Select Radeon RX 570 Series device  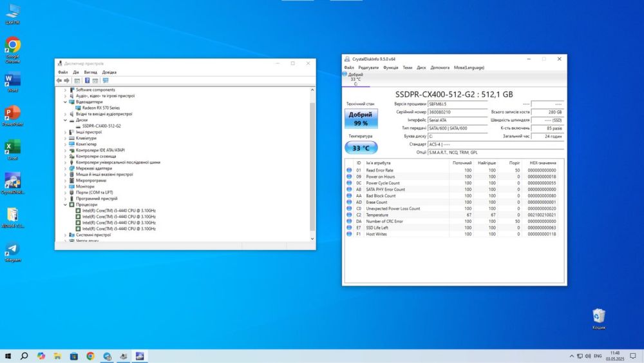(x=100, y=108)
